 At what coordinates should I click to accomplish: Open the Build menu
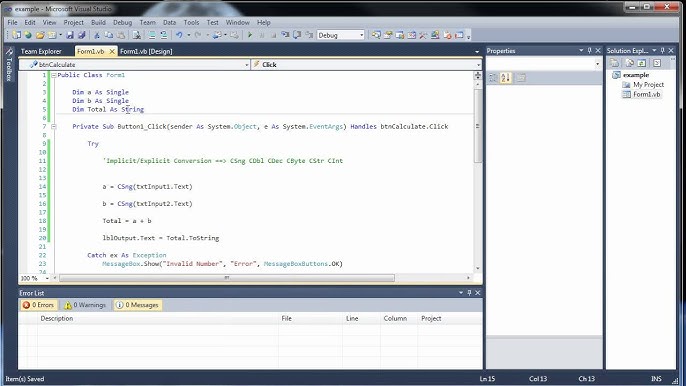(x=98, y=22)
